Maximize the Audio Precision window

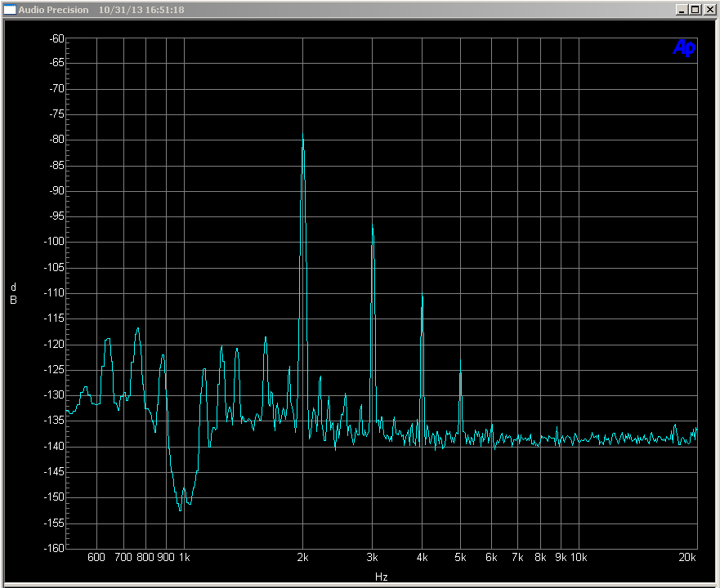[695, 10]
